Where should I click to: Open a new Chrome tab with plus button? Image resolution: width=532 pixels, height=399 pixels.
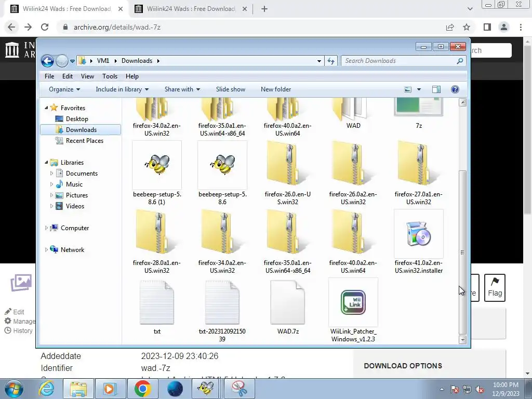[x=264, y=9]
